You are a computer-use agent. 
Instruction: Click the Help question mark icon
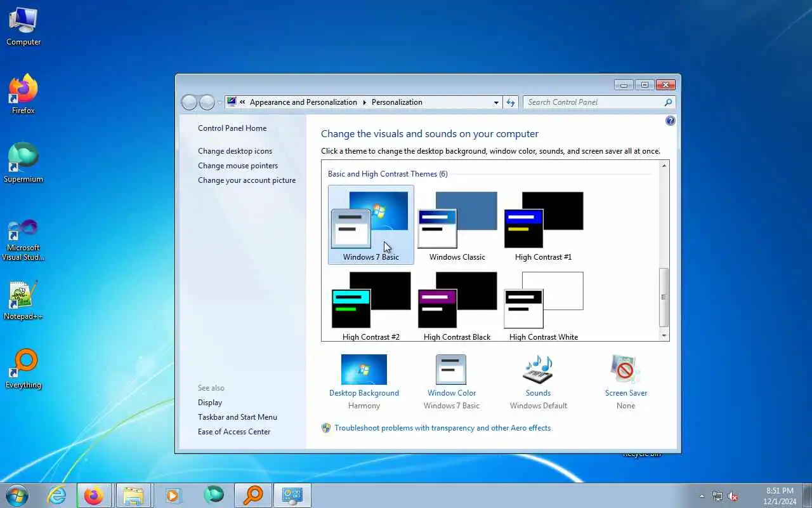coord(671,121)
